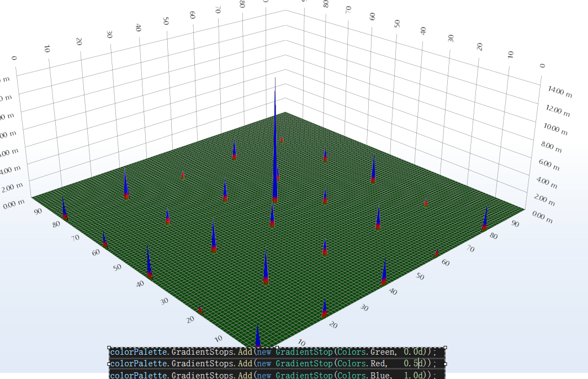The image size is (588, 379).
Task: Click the "14.00 m" height axis label
Action: click(x=559, y=92)
